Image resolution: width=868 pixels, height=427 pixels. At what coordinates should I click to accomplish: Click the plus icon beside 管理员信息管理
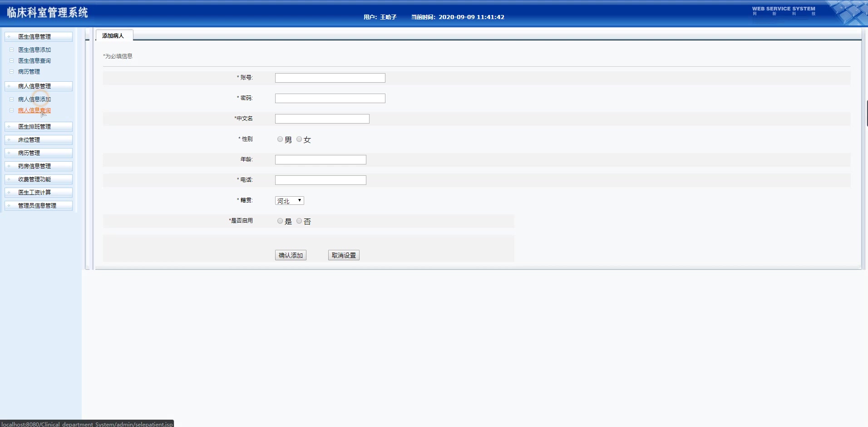tap(9, 205)
